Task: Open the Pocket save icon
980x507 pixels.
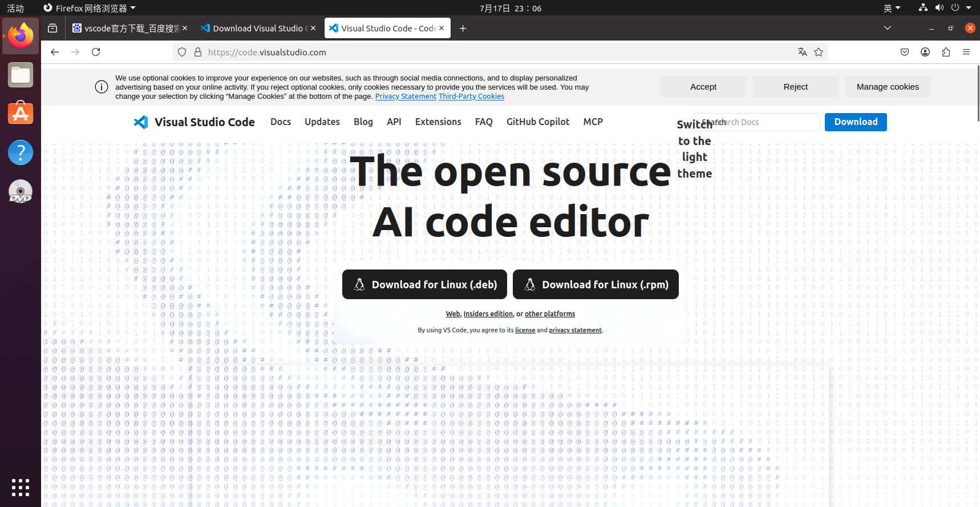Action: (x=905, y=52)
